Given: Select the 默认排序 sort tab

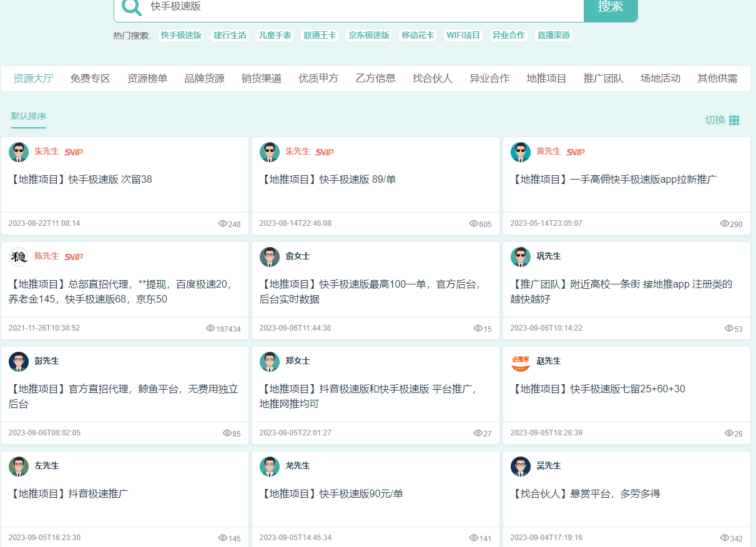Looking at the screenshot, I should (x=29, y=117).
